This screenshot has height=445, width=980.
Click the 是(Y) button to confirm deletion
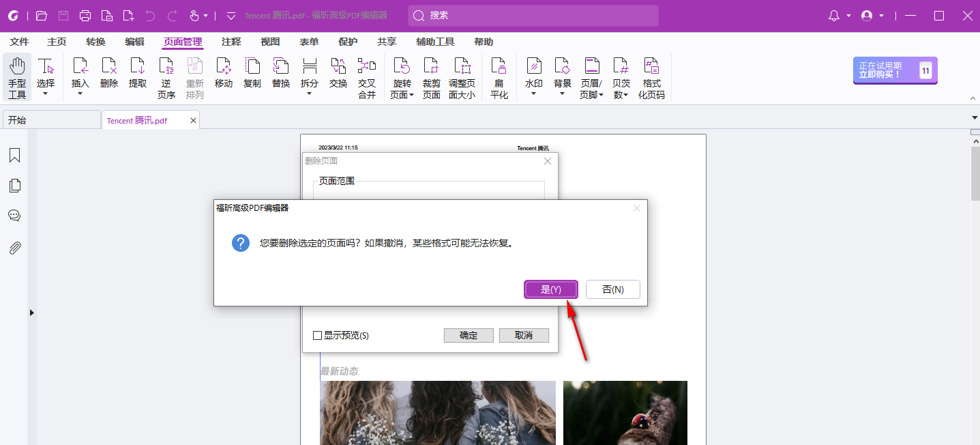click(x=550, y=289)
